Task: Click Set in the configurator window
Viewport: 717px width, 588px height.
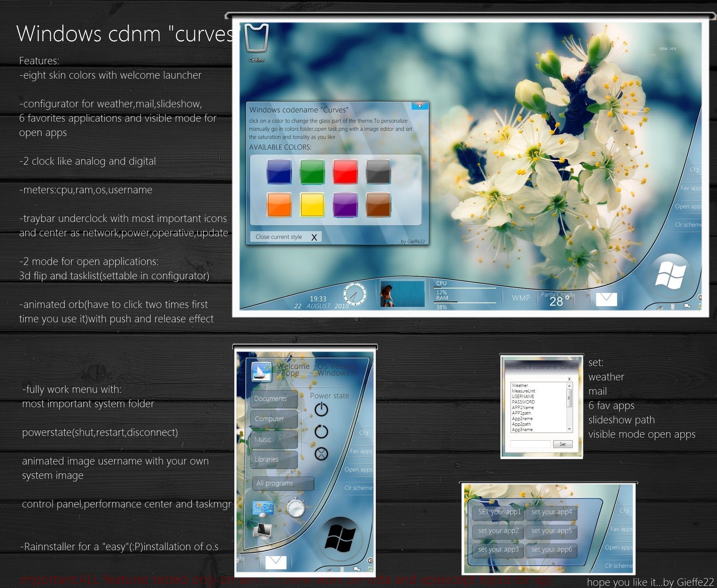Action: [562, 444]
